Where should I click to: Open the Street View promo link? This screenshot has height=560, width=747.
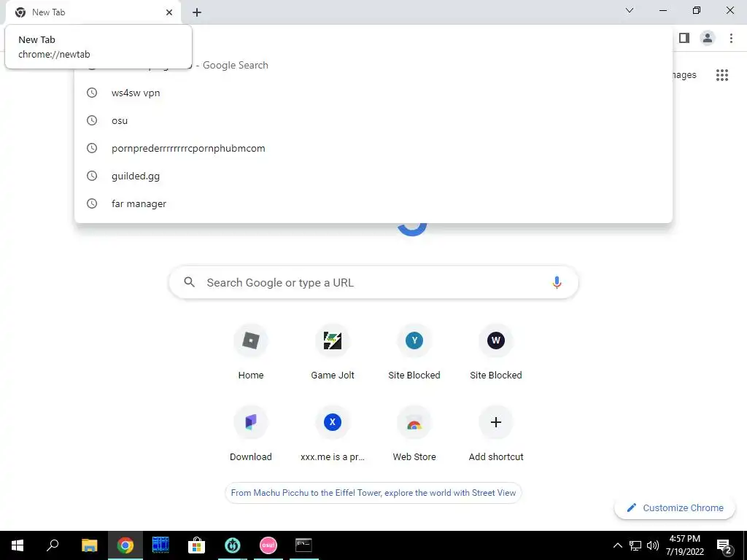click(x=373, y=493)
